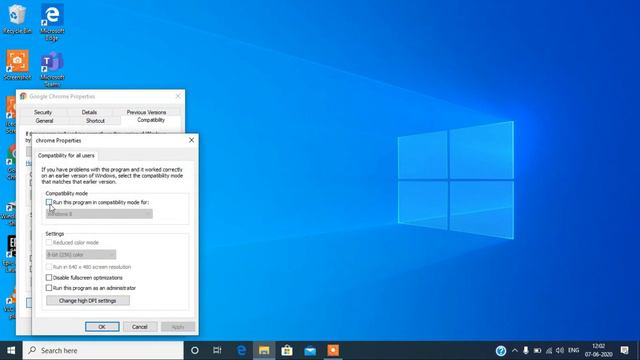Open Shortcut tab in Google Chrome Properties
640x360 pixels.
[95, 121]
